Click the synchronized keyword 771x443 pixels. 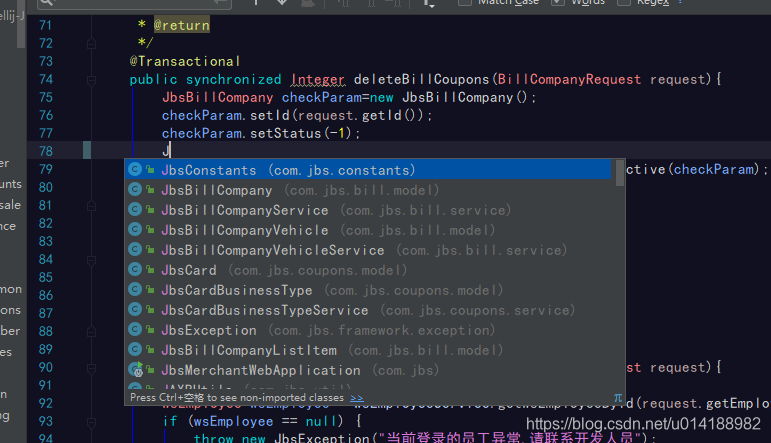(234, 80)
